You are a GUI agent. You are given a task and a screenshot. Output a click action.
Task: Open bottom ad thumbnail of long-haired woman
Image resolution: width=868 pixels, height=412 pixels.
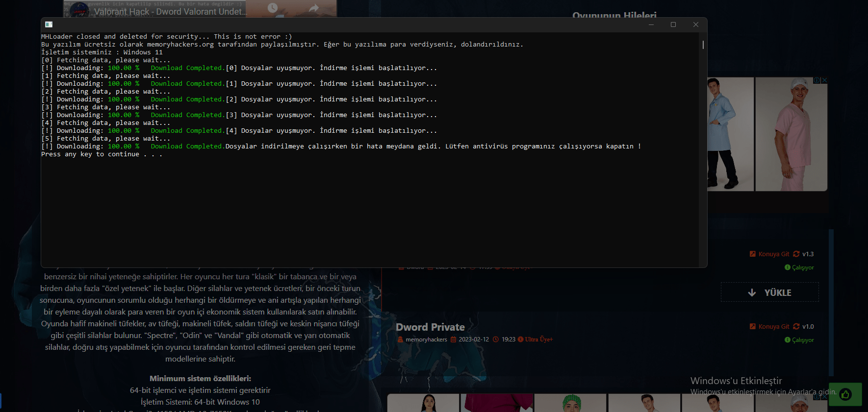pyautogui.click(x=424, y=403)
